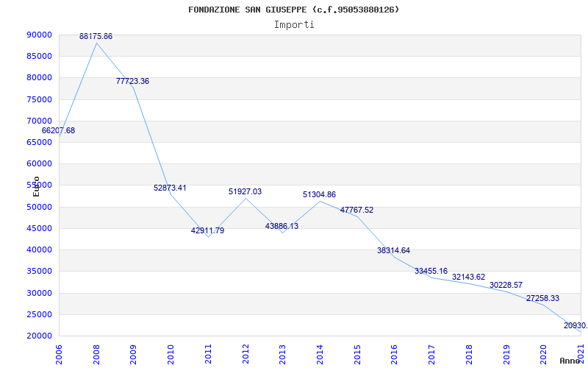Select data label 30228.57
The height and width of the screenshot is (368, 588).
(x=506, y=285)
